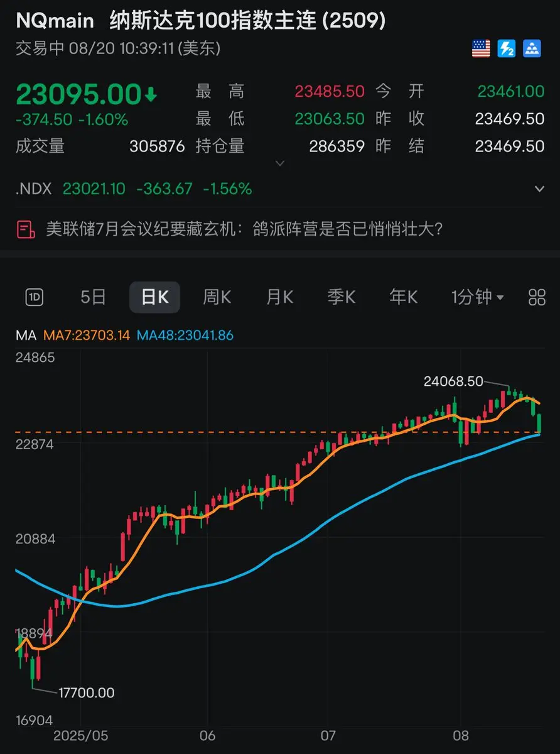
Task: Tap the 24865 price axis label
Action: click(x=35, y=358)
